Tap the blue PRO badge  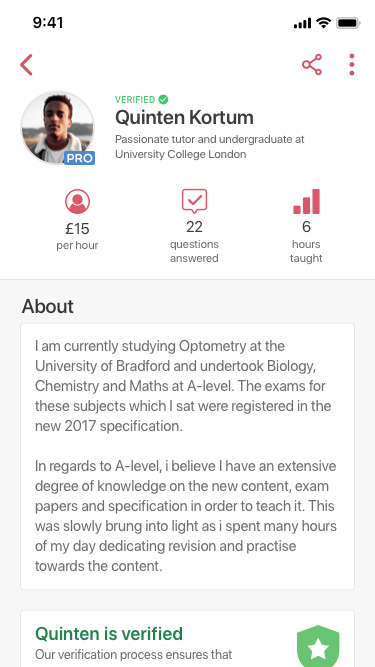(80, 158)
